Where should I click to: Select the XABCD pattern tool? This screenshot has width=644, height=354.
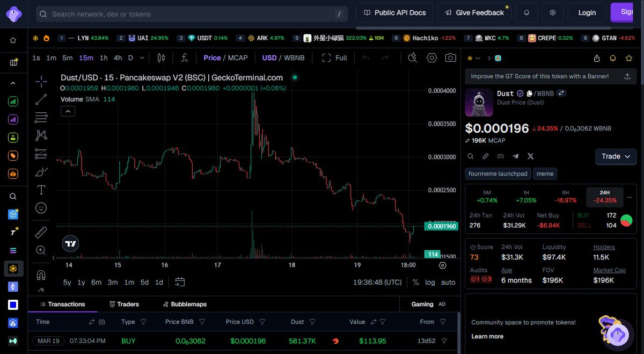41,135
